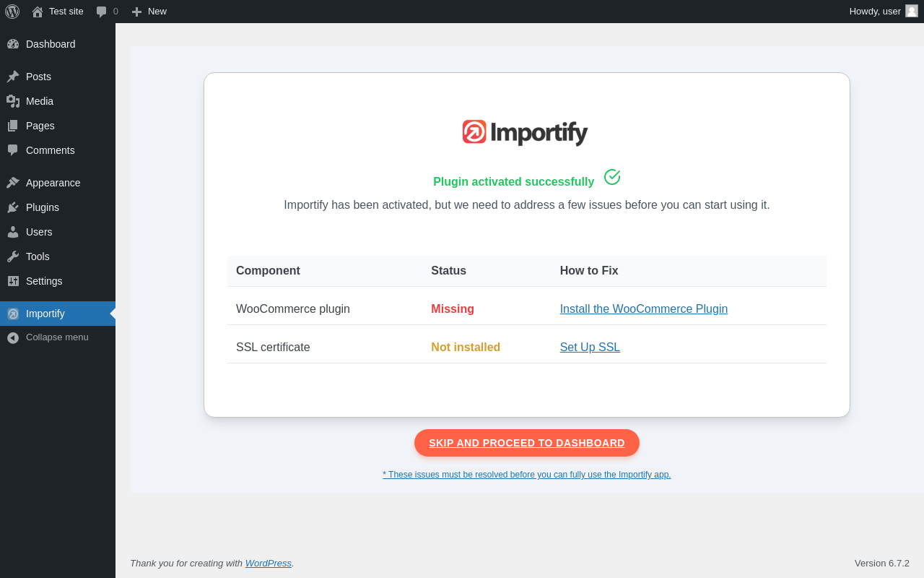Open the comments bubble icon in admin bar
This screenshot has width=924, height=578.
(102, 12)
